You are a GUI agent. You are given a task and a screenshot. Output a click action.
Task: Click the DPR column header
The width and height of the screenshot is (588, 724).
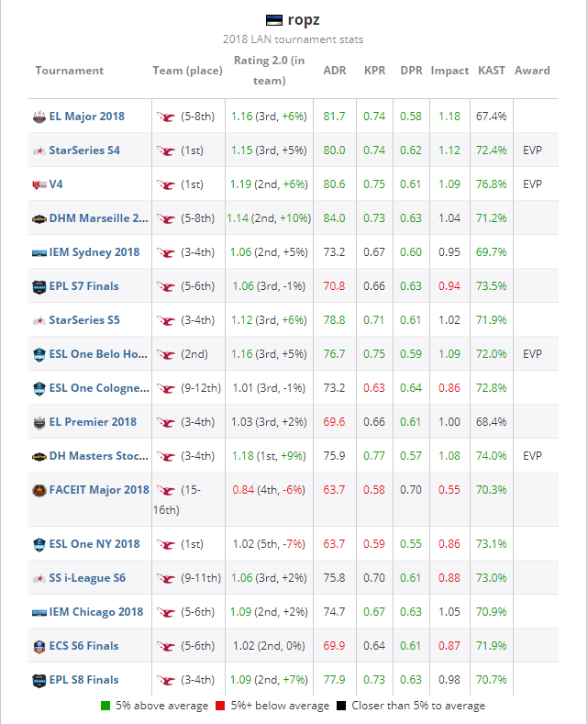point(411,71)
